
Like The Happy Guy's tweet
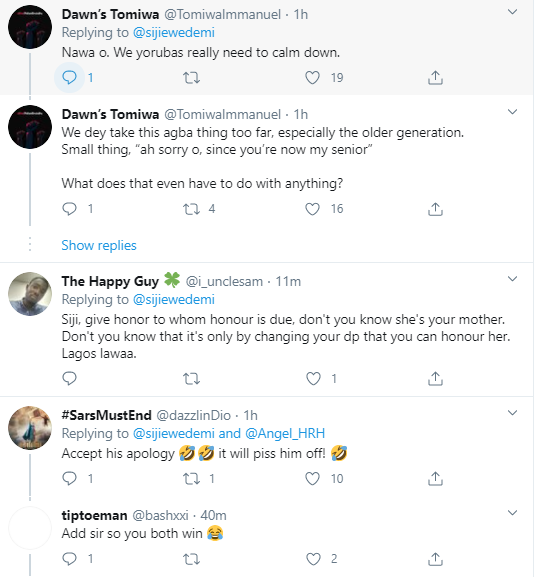(313, 378)
